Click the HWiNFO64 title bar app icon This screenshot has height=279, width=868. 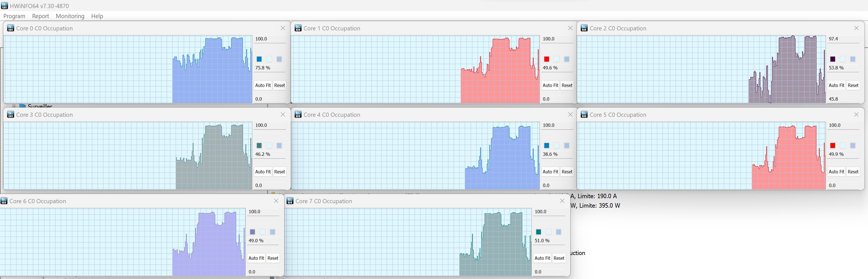(4, 6)
